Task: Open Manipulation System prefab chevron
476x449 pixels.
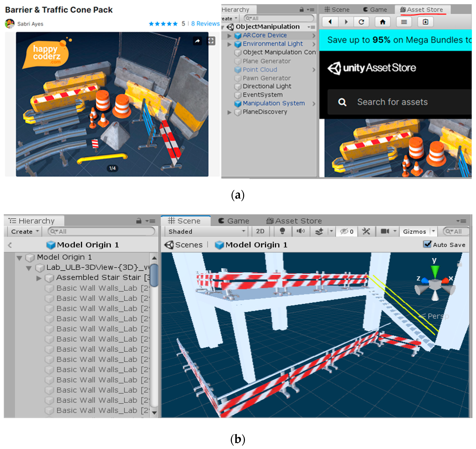Action: 314,104
